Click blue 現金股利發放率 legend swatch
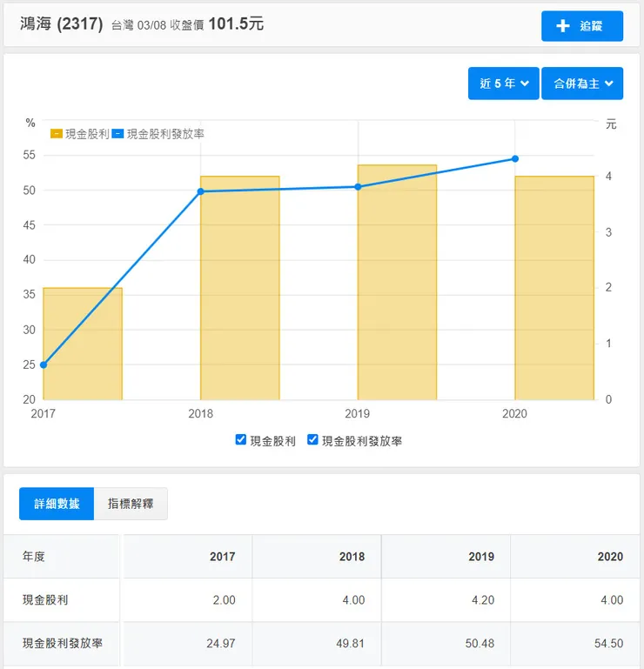 (117, 134)
